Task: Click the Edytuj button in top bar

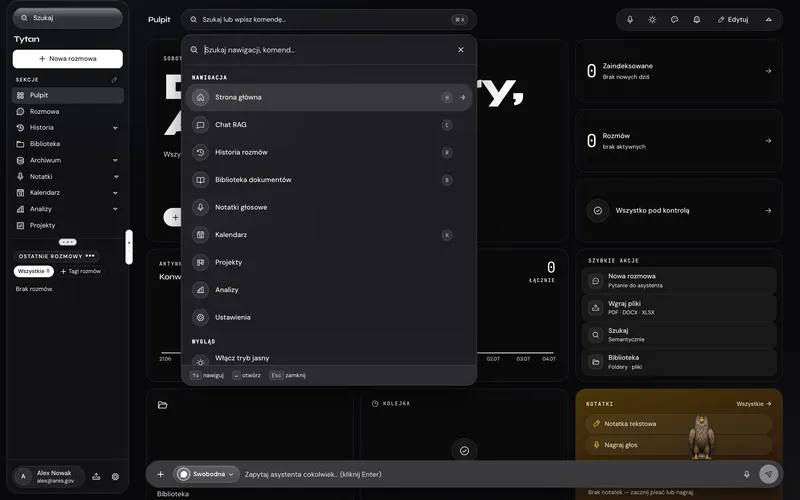Action: tap(733, 19)
